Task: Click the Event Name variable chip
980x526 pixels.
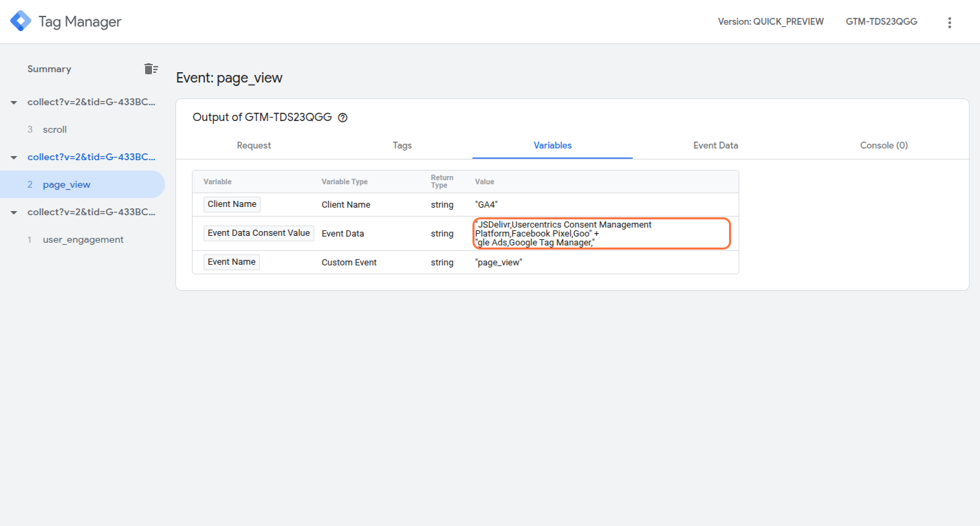Action: 232,262
